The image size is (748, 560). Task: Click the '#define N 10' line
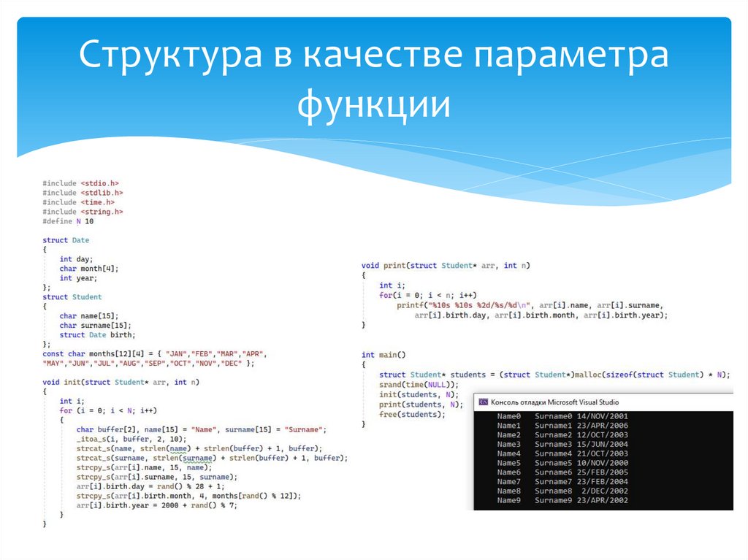[68, 221]
